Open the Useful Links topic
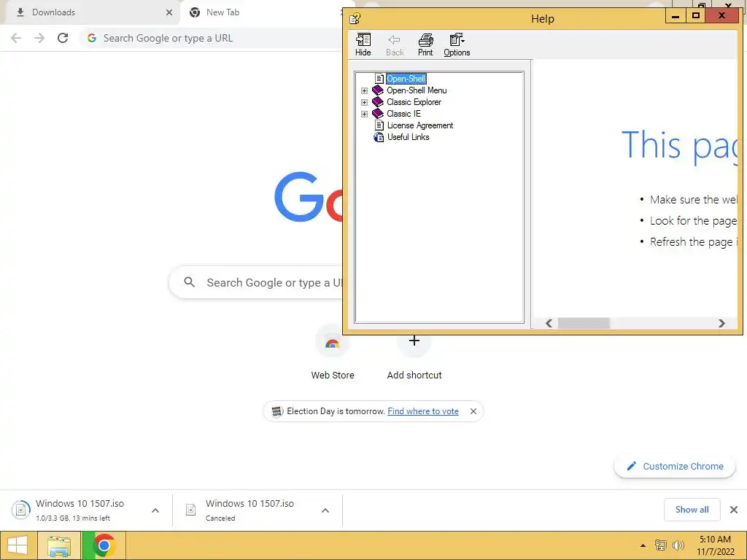 (x=408, y=137)
